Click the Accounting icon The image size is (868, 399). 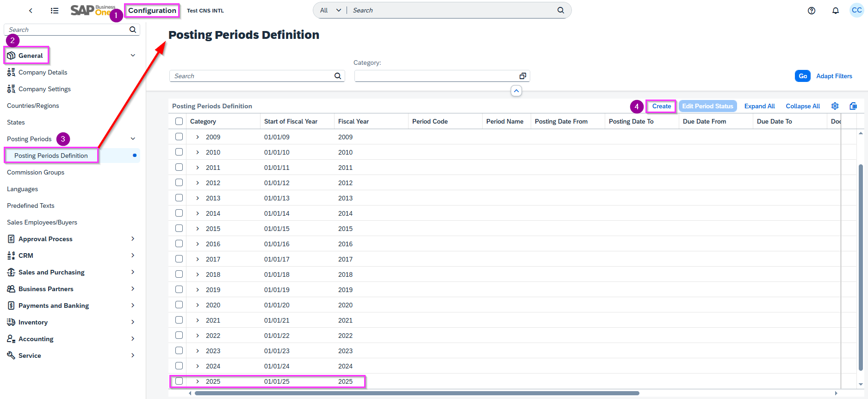11,339
